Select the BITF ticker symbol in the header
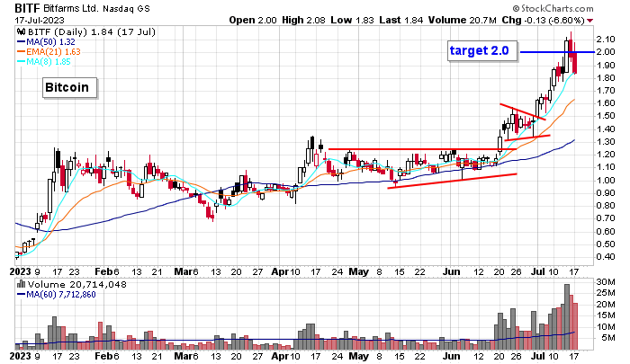 tap(27, 7)
